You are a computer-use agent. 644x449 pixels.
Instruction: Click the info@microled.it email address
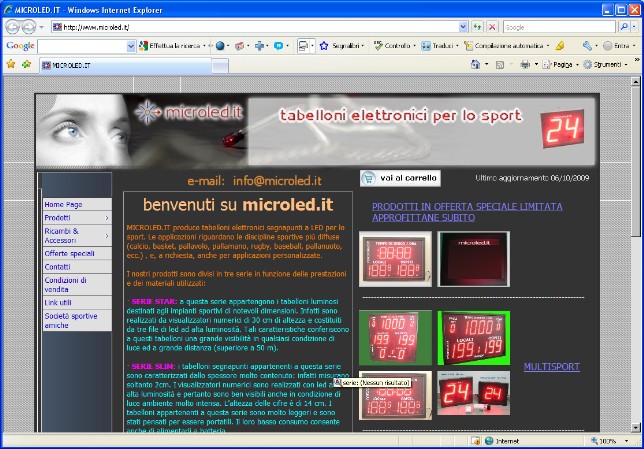click(277, 181)
